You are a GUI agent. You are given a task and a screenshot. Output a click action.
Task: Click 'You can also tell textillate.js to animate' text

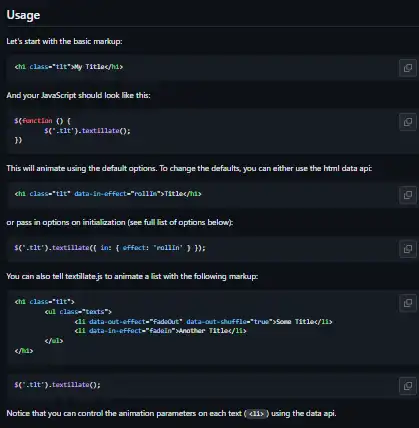click(x=132, y=276)
